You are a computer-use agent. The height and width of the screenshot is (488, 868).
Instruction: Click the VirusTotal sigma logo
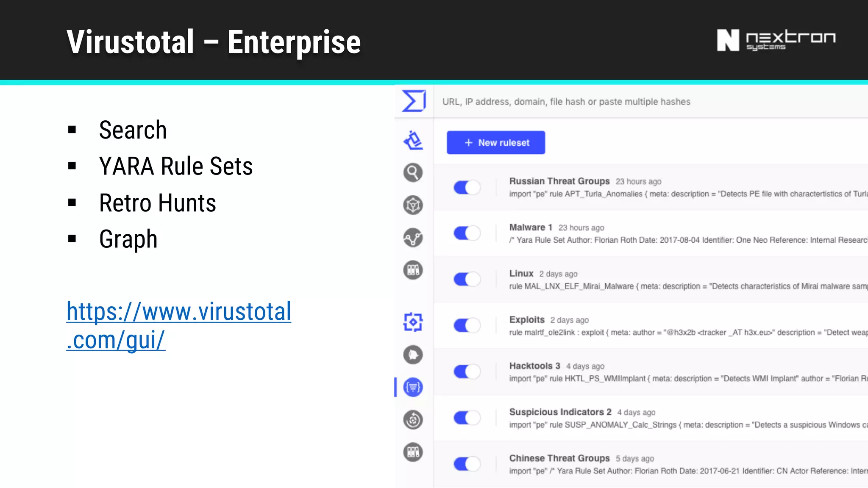[414, 101]
